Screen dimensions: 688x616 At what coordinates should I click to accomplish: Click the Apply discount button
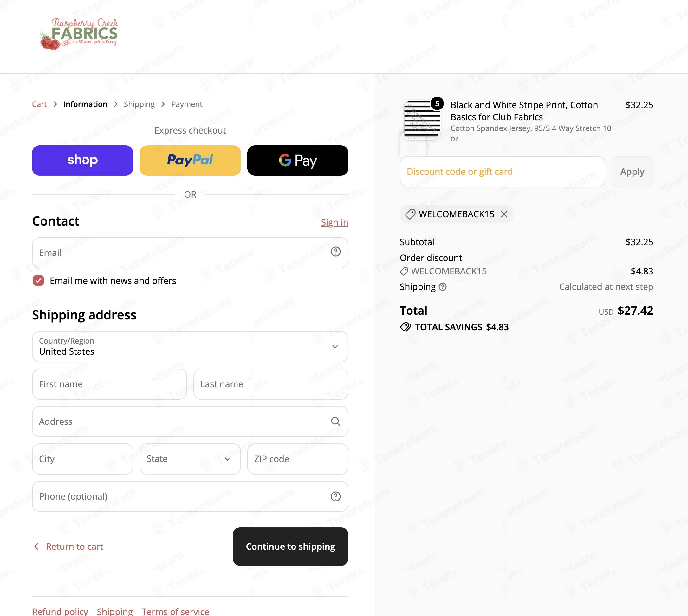click(x=632, y=172)
